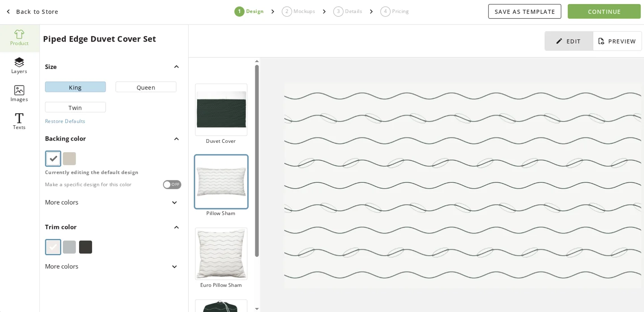Go to the Details step

click(353, 12)
